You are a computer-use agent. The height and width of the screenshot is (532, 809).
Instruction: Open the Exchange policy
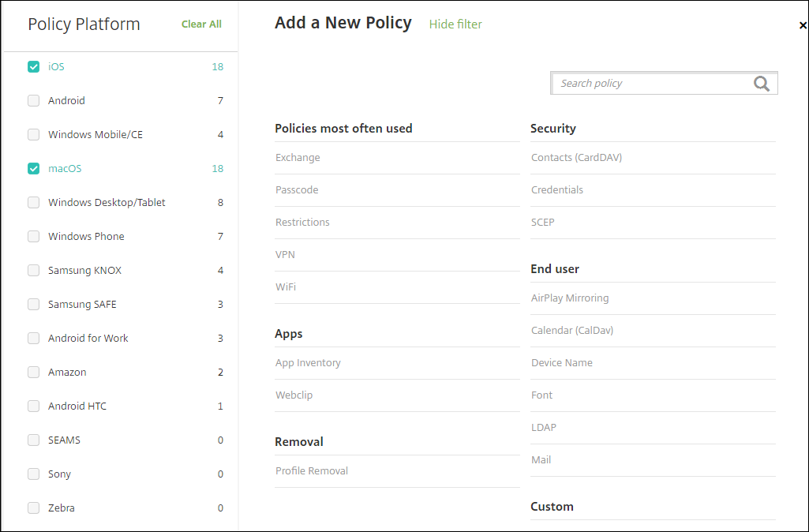[298, 158]
